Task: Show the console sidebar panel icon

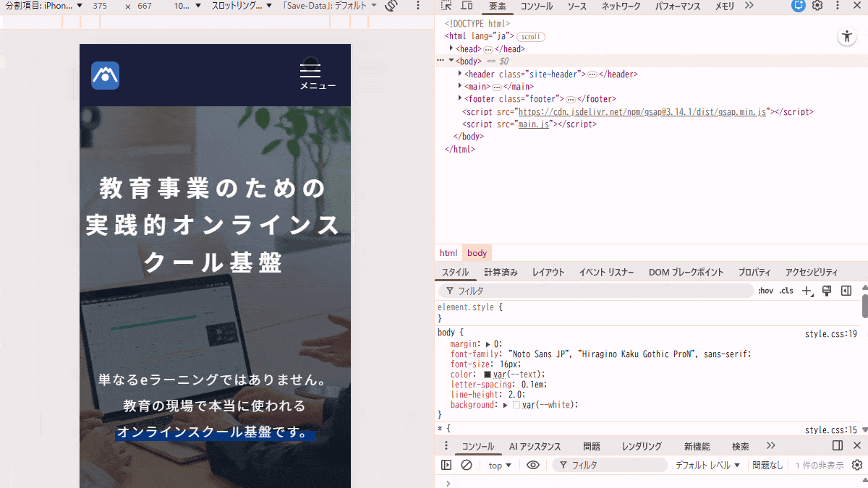Action: (x=446, y=465)
